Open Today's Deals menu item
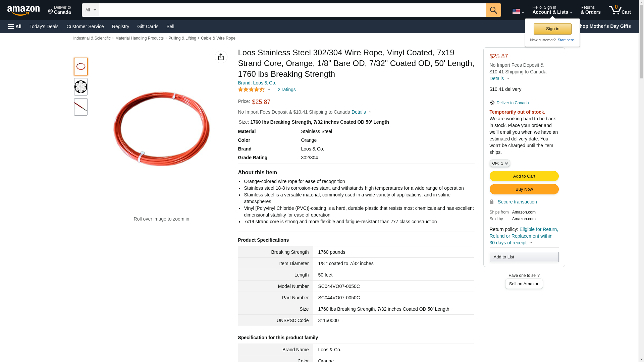This screenshot has height=362, width=644. pyautogui.click(x=44, y=26)
